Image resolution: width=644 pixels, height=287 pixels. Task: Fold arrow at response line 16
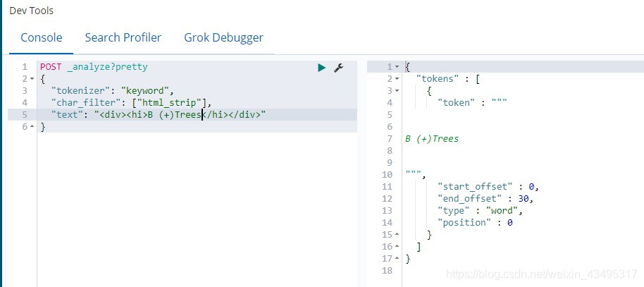(x=397, y=246)
